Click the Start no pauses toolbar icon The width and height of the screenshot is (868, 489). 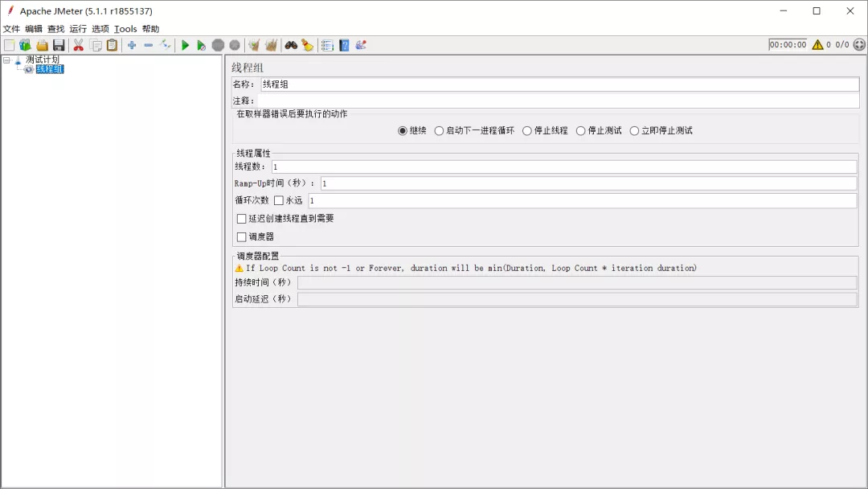point(202,44)
